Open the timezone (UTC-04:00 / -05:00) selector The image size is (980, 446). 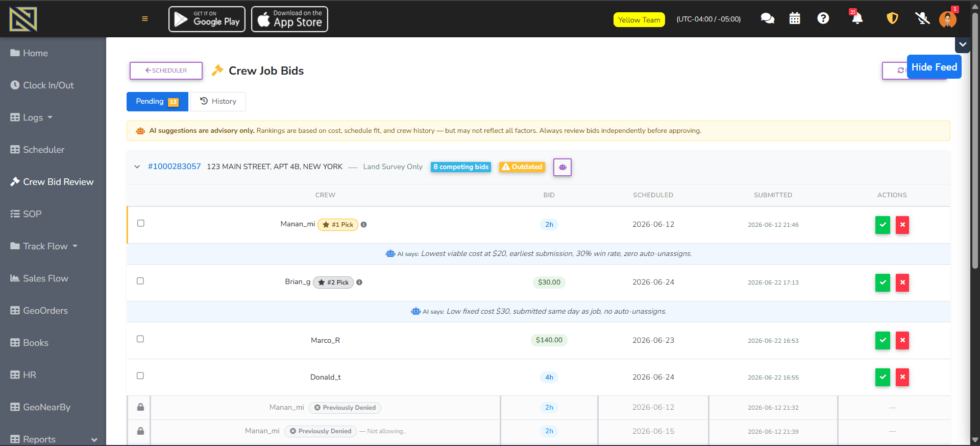[708, 19]
